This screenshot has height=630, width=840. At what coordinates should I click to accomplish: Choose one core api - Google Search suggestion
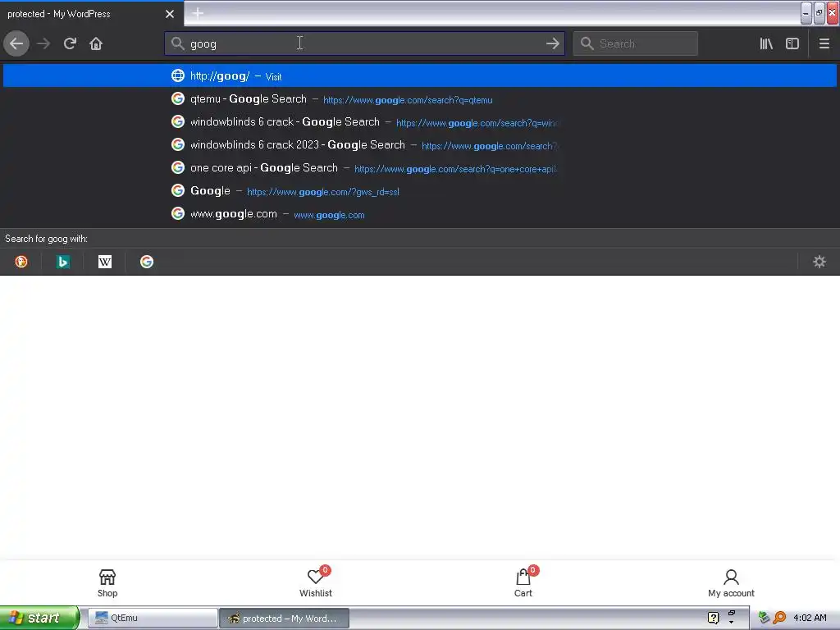click(420, 168)
